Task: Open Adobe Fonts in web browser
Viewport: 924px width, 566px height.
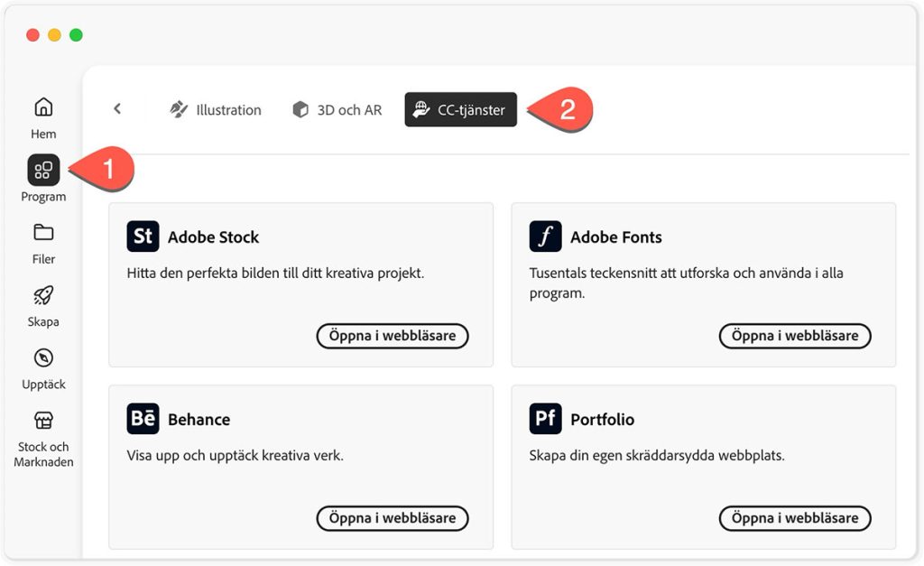Action: click(x=795, y=336)
